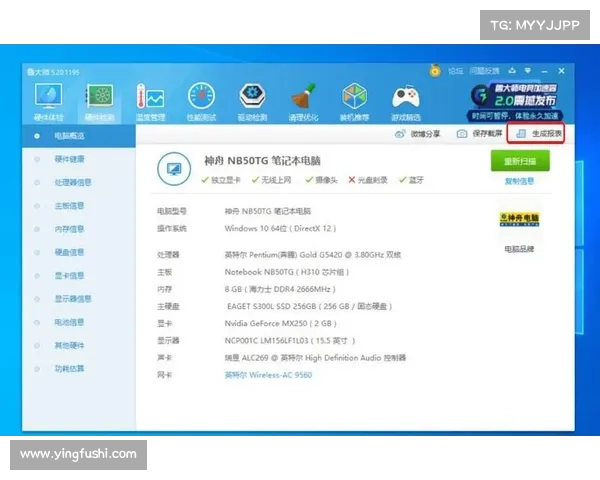This screenshot has width=600, height=480.
Task: Open the 硬件体检 hardware checkup icon
Action: pyautogui.click(x=48, y=102)
